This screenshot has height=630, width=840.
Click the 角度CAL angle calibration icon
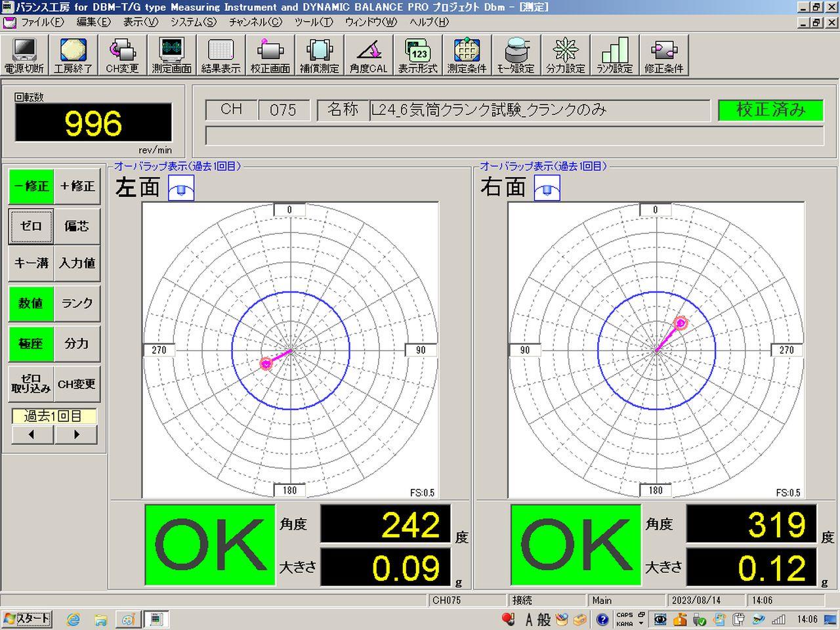[x=368, y=55]
